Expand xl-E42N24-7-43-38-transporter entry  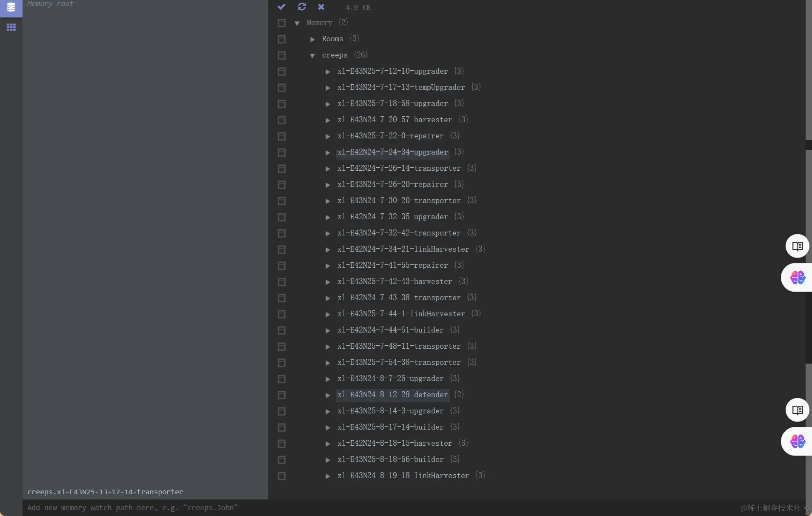coord(328,298)
